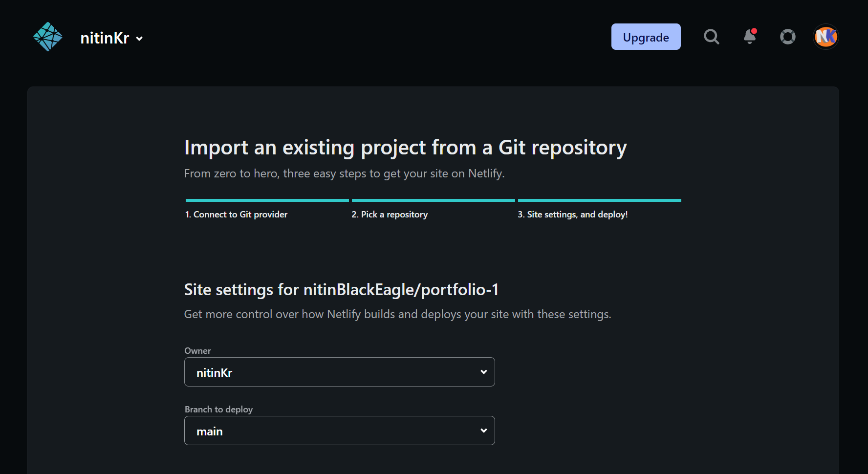The height and width of the screenshot is (474, 868).
Task: Expand the Branch to deploy dropdown
Action: (x=340, y=431)
